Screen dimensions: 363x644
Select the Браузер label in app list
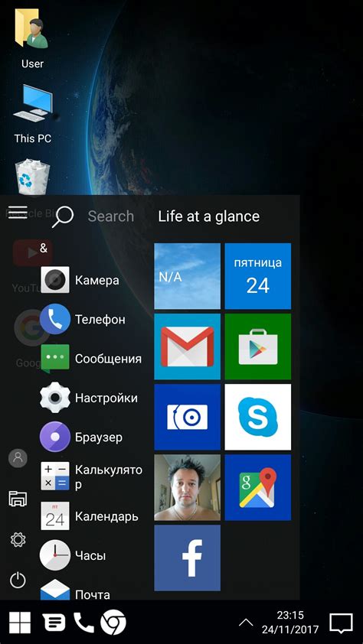99,437
